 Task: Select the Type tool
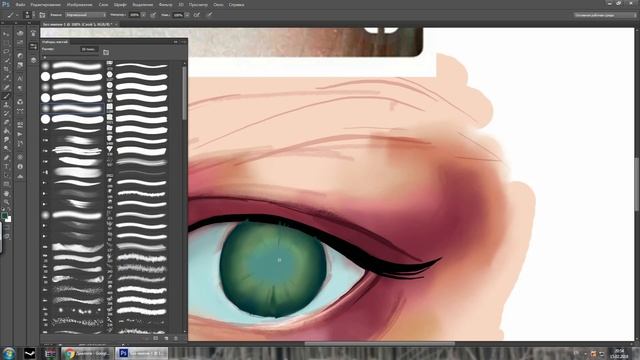click(7, 167)
